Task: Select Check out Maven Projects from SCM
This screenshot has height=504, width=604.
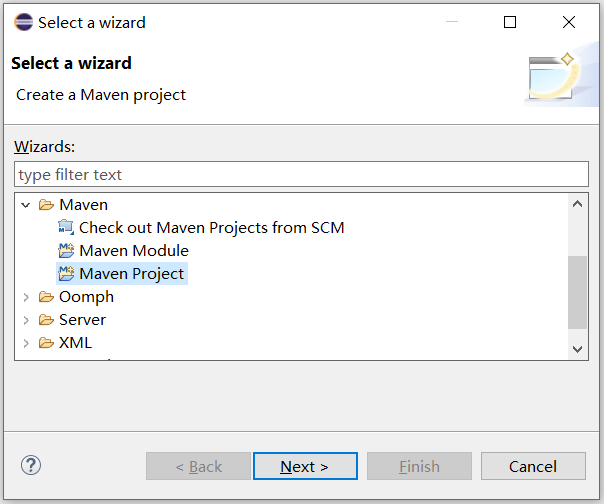Action: coord(211,227)
